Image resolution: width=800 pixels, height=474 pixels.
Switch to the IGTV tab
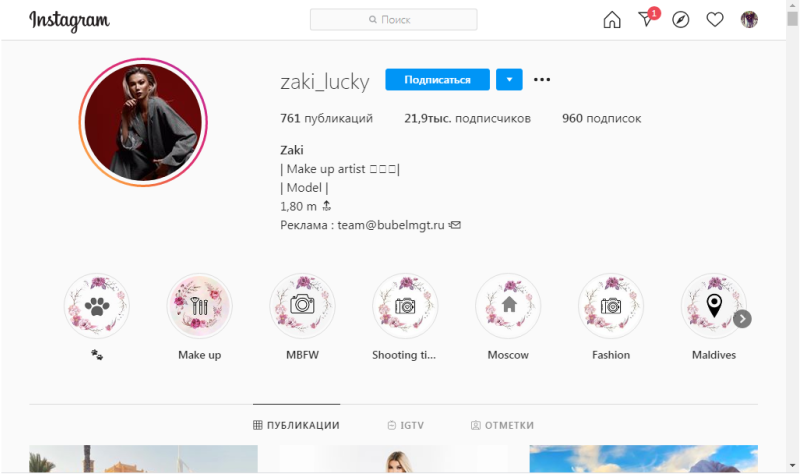[x=406, y=425]
